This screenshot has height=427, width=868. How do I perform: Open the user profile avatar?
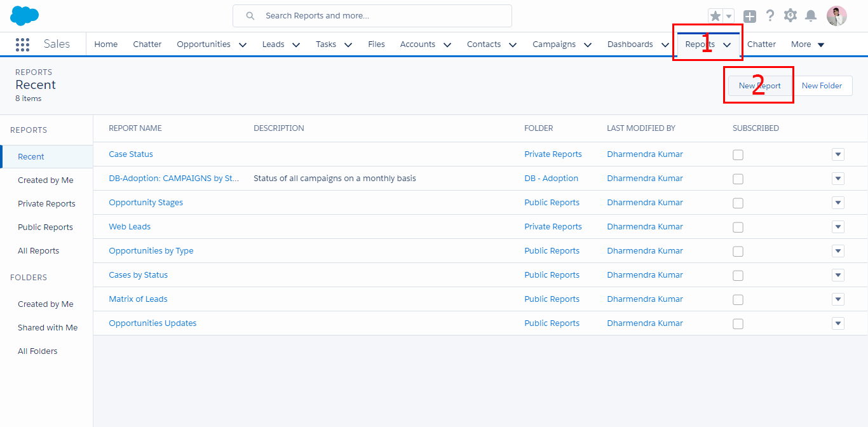pos(836,16)
